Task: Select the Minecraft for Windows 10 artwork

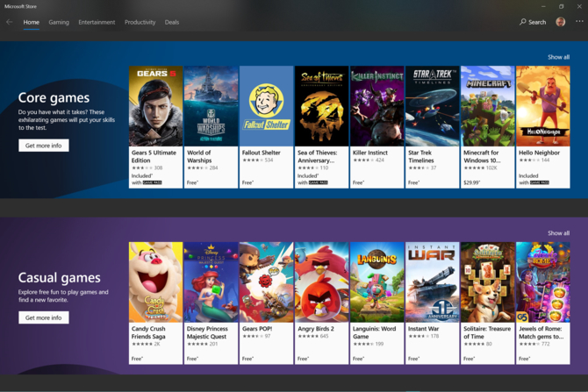Action: [487, 106]
